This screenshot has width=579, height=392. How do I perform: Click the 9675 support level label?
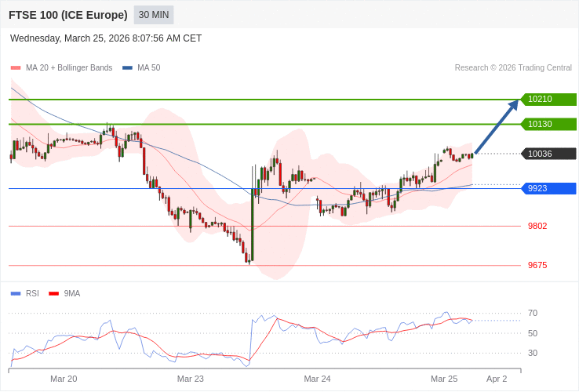tap(537, 265)
